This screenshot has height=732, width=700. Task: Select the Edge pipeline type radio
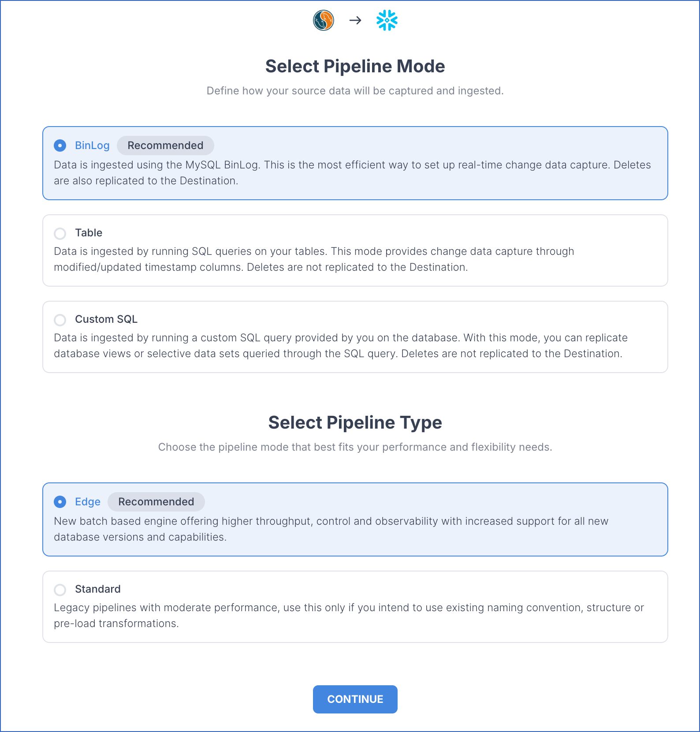click(60, 502)
